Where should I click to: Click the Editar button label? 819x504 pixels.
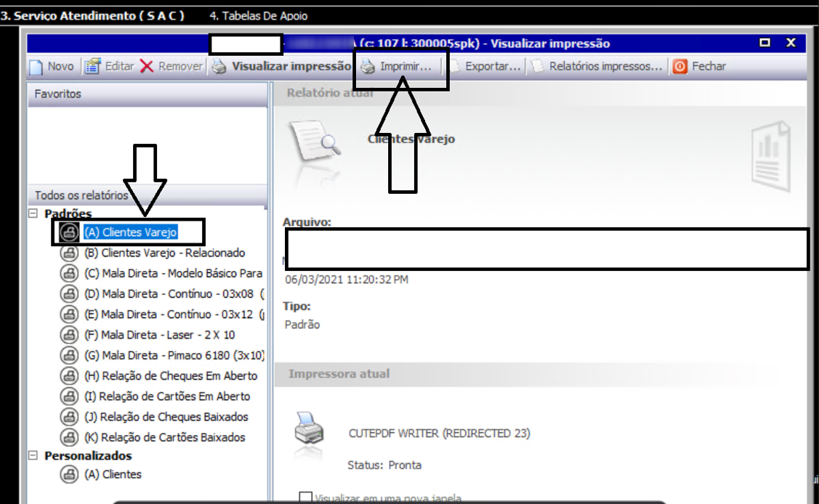(120, 66)
